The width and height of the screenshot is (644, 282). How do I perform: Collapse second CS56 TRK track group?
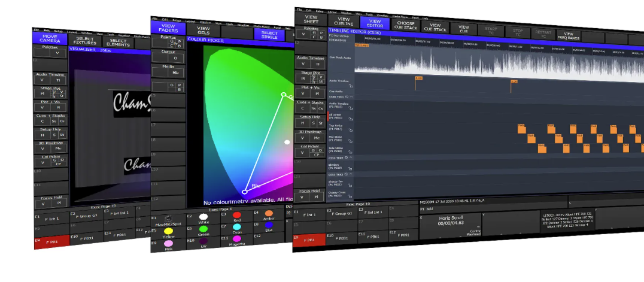tap(351, 157)
